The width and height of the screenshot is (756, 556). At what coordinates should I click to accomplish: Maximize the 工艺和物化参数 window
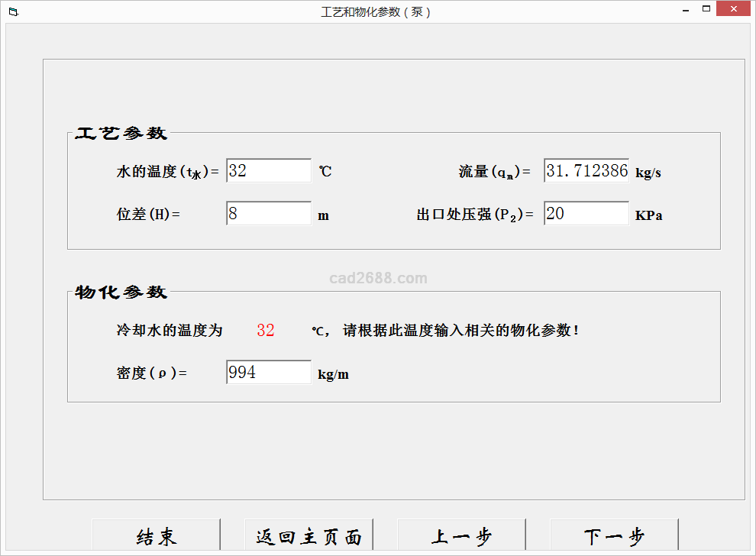[707, 10]
